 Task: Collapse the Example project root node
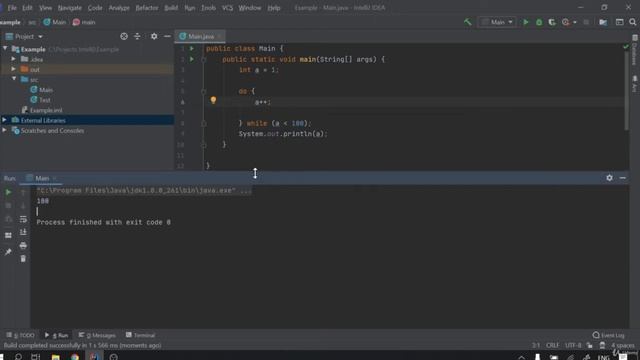click(x=5, y=49)
